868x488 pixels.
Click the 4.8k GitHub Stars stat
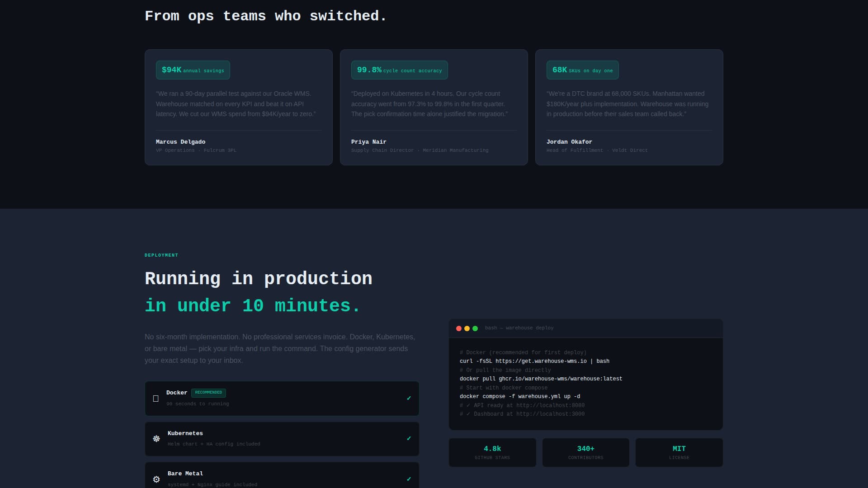click(x=492, y=452)
